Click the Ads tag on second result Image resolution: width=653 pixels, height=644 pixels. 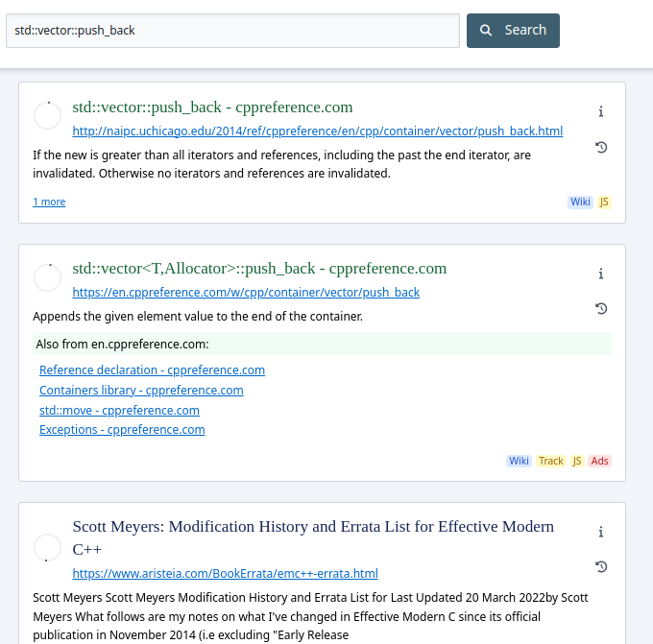(599, 461)
